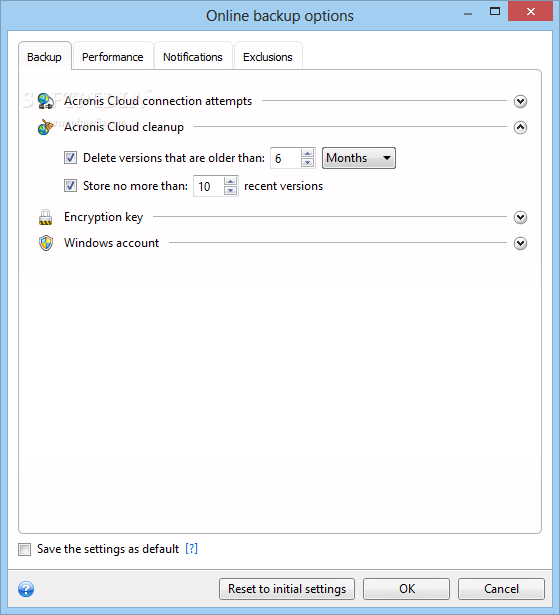Click the Cancel button

click(x=502, y=589)
